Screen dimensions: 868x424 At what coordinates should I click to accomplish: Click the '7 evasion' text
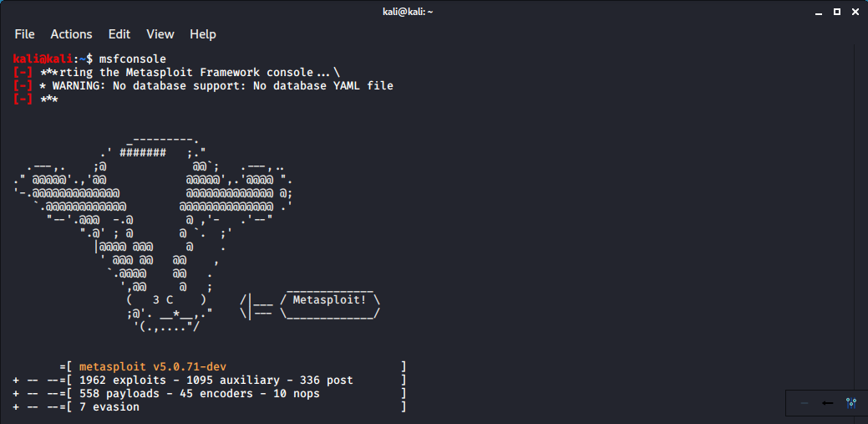[109, 407]
